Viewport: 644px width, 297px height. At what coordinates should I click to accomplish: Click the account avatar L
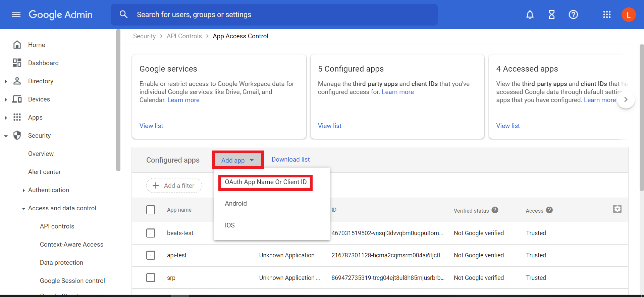pyautogui.click(x=628, y=14)
